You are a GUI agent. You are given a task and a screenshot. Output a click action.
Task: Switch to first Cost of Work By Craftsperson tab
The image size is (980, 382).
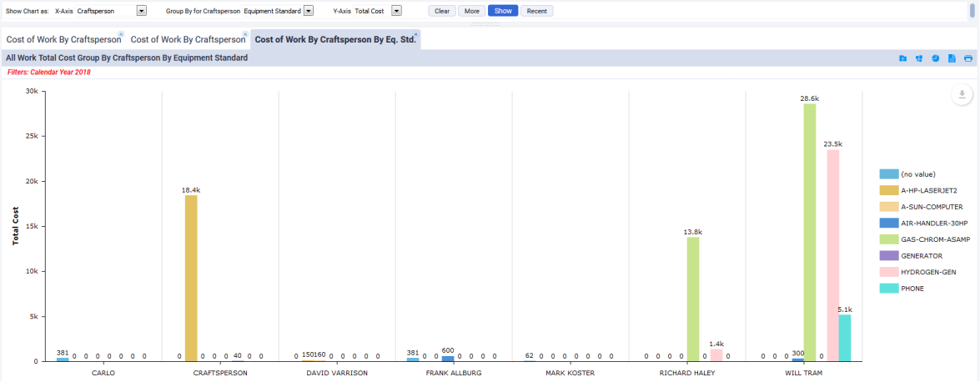(x=63, y=39)
